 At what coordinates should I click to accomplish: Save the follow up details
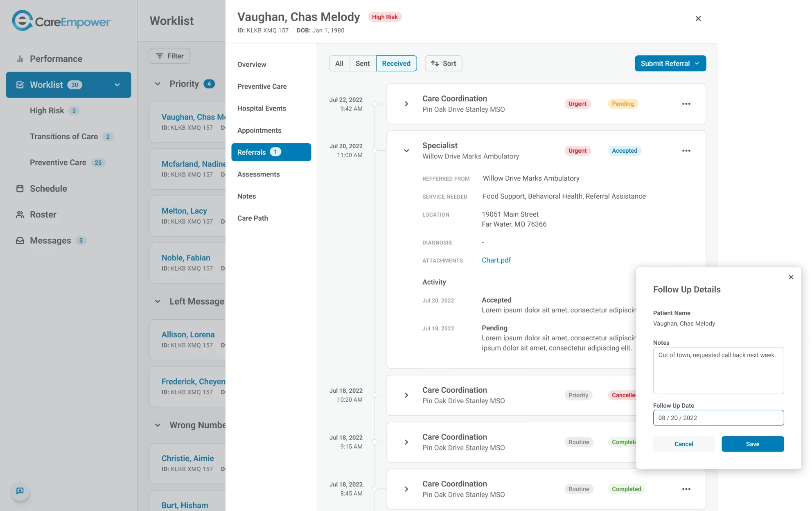(752, 444)
